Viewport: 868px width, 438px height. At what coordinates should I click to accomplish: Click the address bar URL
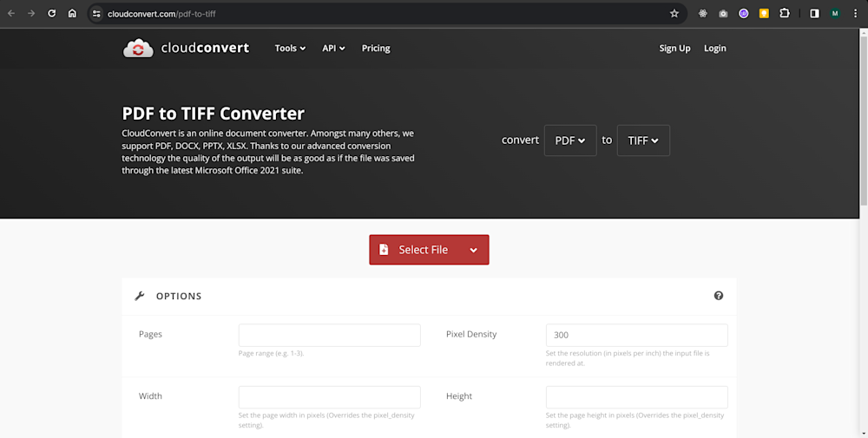tap(161, 14)
